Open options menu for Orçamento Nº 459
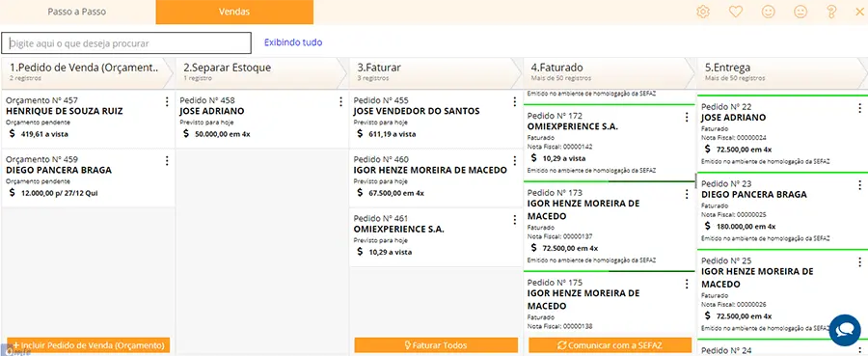Viewport: 868px width, 356px height. (167, 161)
